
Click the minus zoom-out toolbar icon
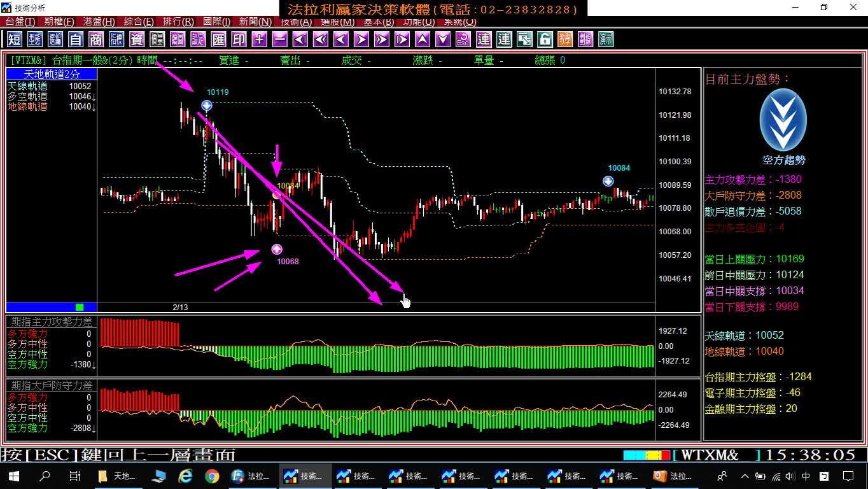279,39
